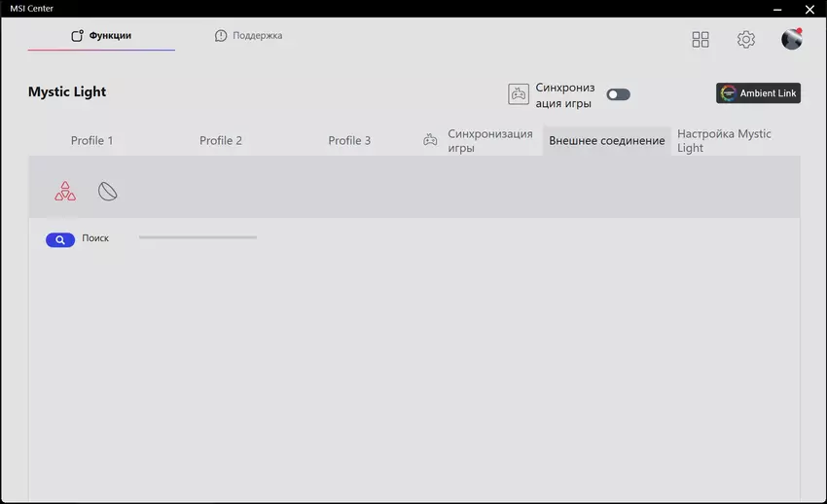This screenshot has width=827, height=504.
Task: Switch to Profile 2 tab
Action: 221,141
